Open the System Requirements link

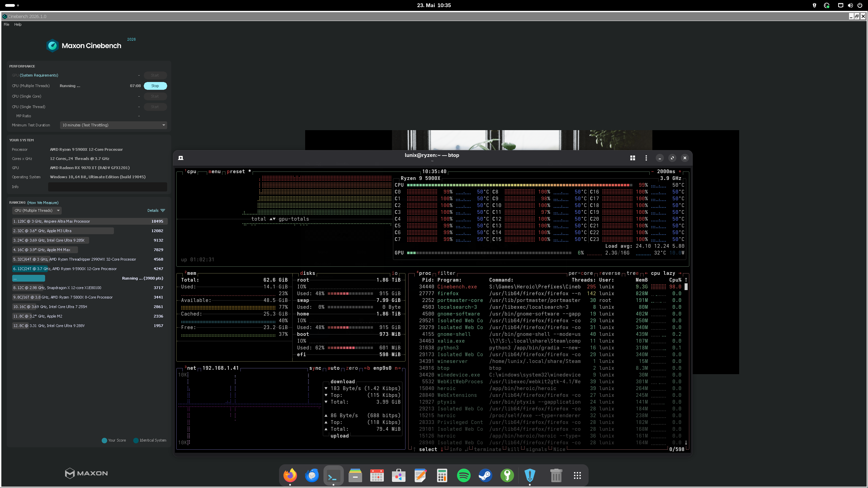[x=39, y=75]
